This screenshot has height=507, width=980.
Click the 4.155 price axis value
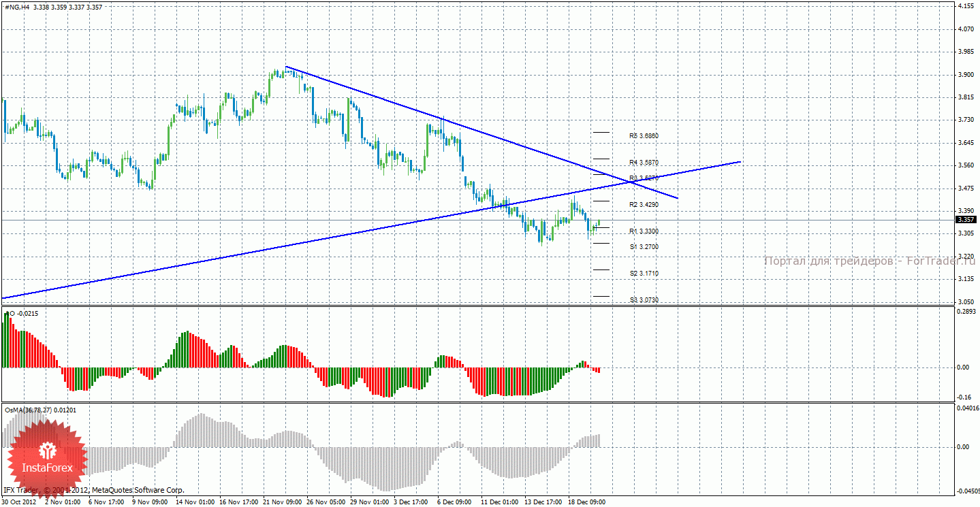[x=965, y=6]
